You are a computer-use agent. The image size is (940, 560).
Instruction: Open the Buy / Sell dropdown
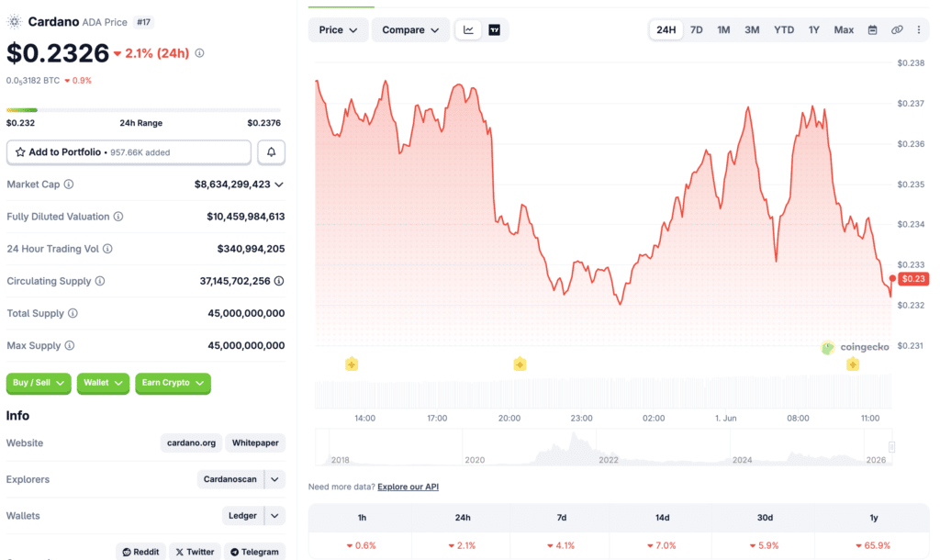coord(39,383)
